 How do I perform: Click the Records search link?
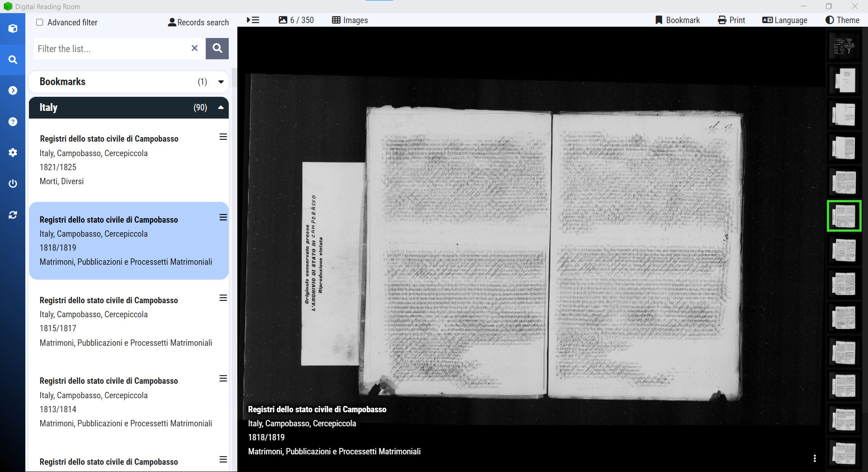[x=198, y=23]
